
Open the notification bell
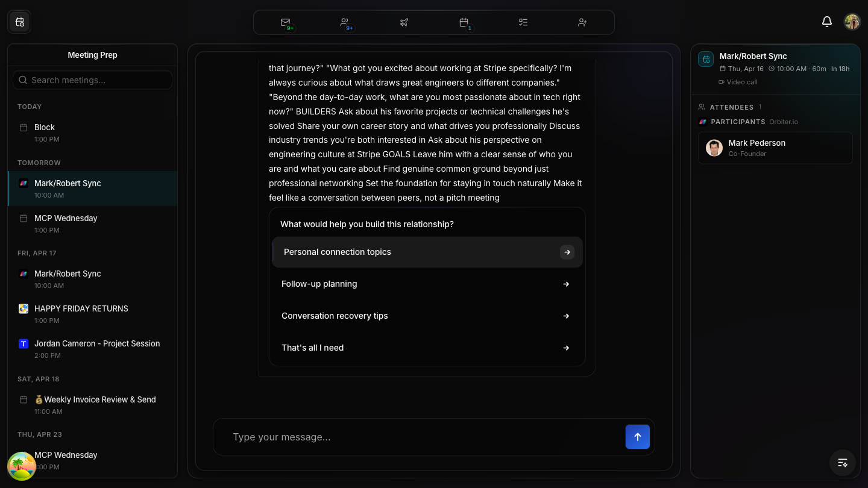click(x=827, y=21)
